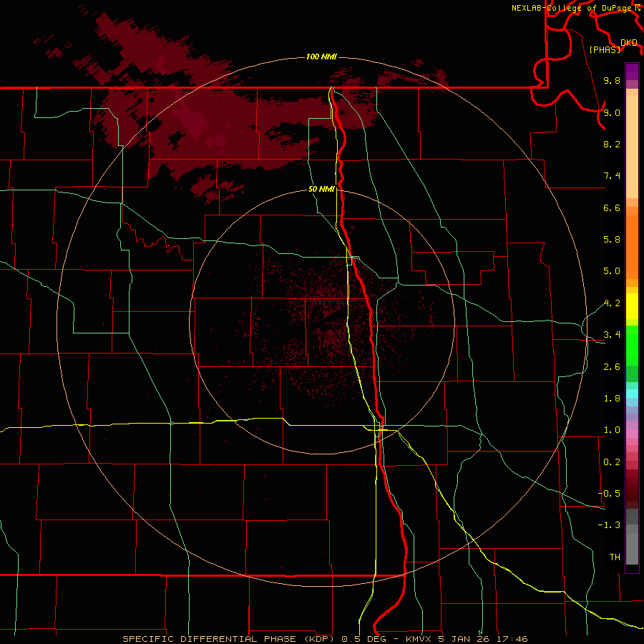Pick the cyan segment of the color bar
This screenshot has width=644, height=644.
tap(632, 394)
